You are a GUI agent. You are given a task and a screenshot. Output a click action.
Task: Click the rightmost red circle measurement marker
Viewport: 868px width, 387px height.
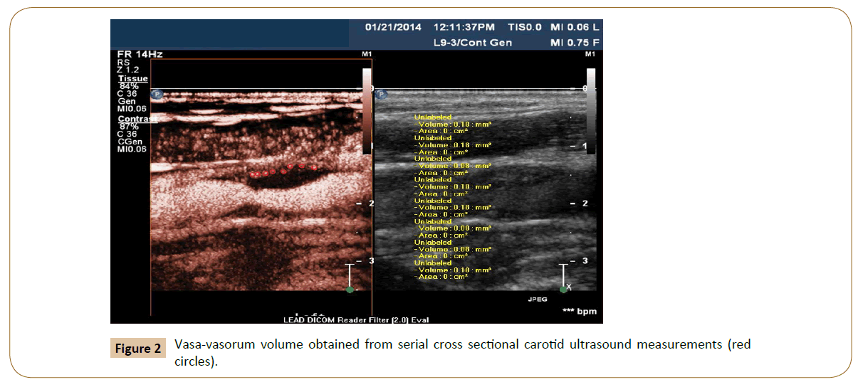point(314,168)
